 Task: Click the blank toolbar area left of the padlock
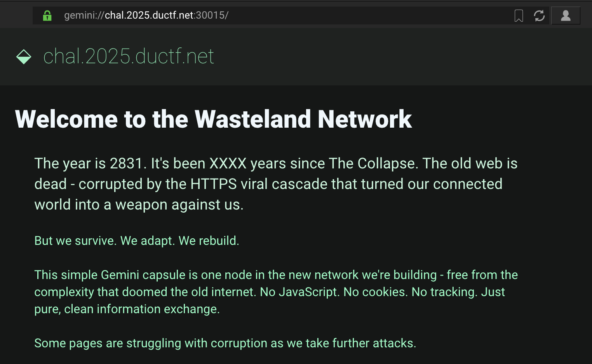click(x=16, y=16)
